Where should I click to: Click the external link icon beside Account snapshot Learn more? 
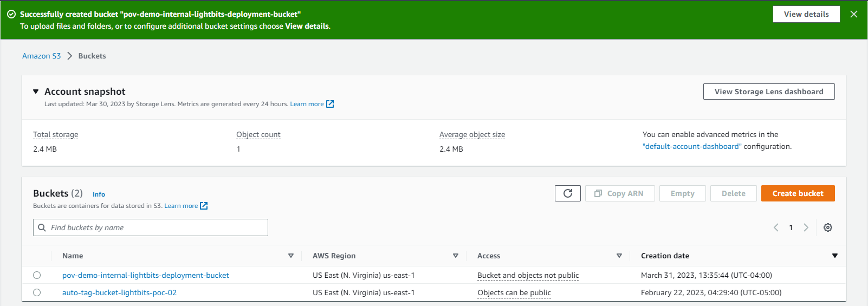click(x=330, y=104)
